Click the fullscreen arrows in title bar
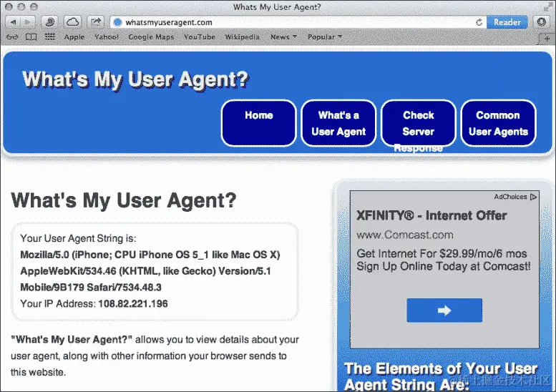Viewport: 556px width, 392px height. coord(548,6)
